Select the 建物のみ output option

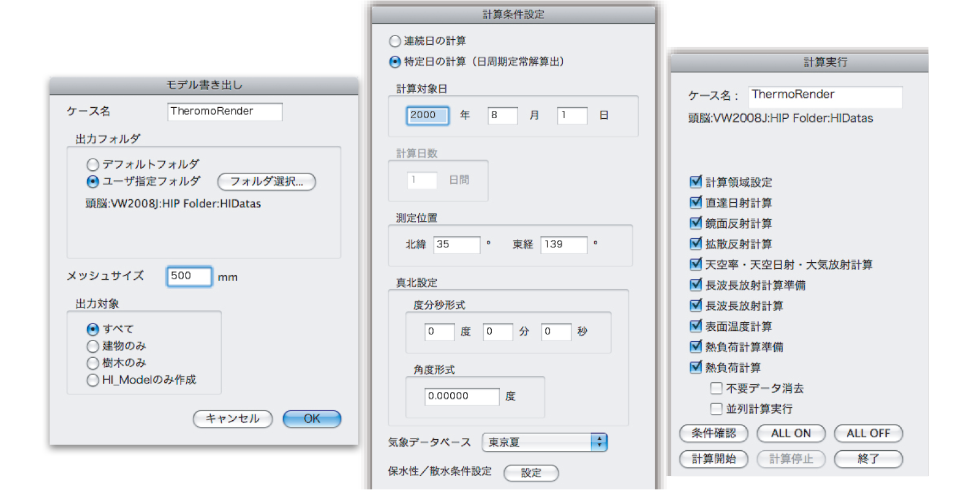click(x=93, y=347)
